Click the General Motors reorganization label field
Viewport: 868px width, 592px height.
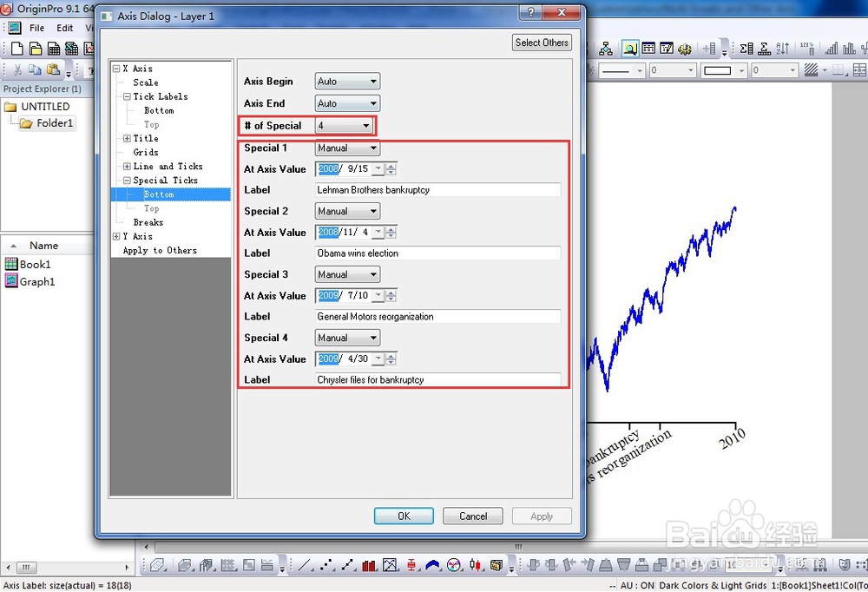click(x=437, y=316)
